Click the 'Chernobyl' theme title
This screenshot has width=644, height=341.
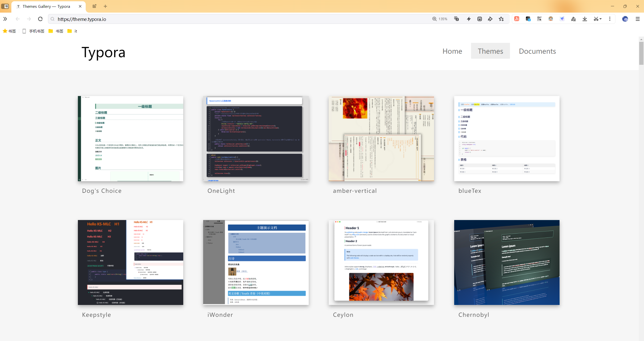474,315
